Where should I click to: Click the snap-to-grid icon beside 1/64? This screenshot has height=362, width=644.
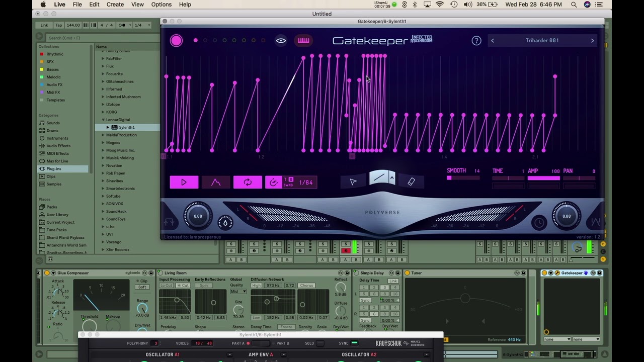click(273, 183)
